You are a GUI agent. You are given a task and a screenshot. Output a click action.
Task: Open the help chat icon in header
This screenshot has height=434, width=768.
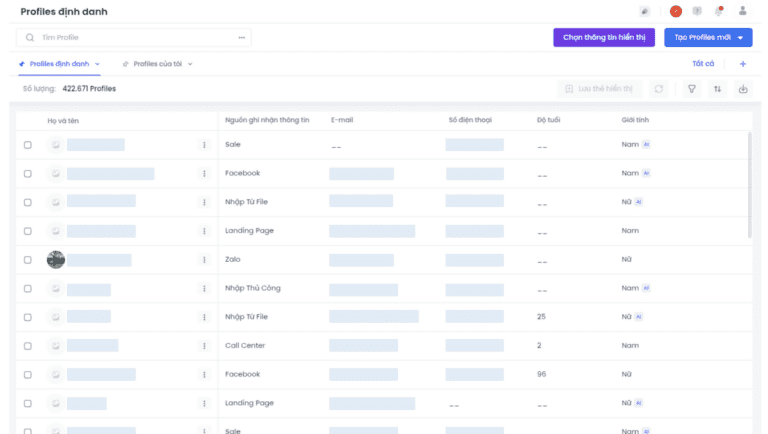click(x=697, y=11)
